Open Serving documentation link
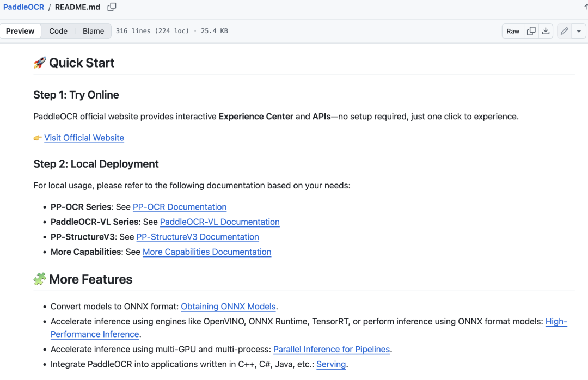 [331, 364]
